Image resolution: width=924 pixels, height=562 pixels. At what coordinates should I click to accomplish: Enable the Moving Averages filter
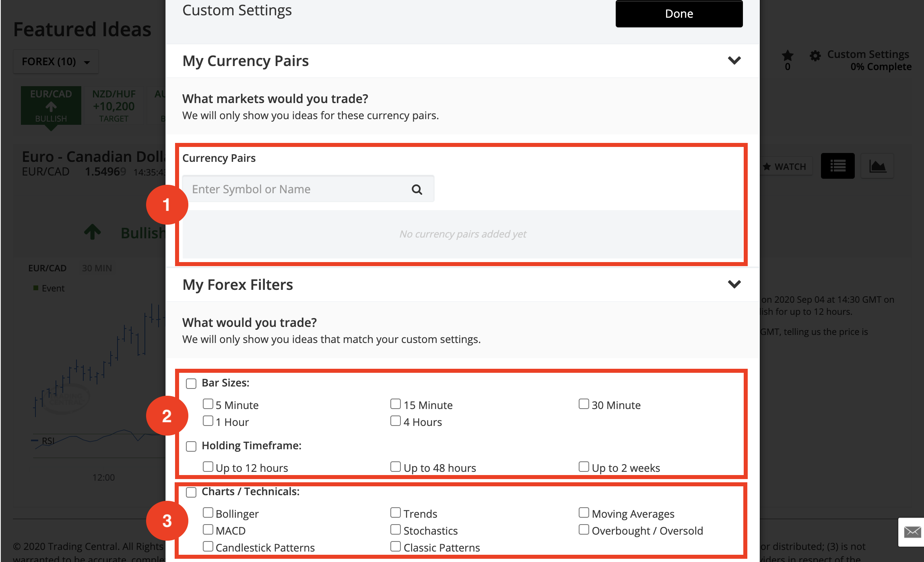(584, 512)
